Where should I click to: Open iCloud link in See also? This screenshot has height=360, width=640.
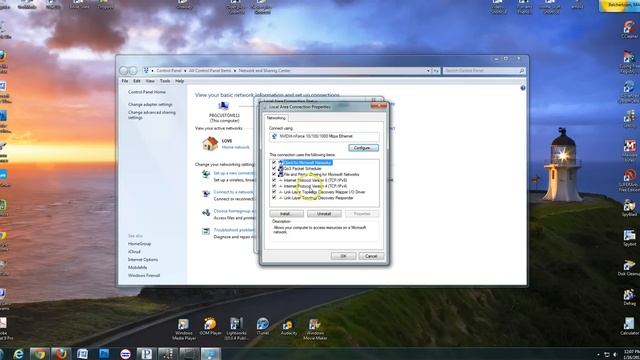[x=134, y=252]
